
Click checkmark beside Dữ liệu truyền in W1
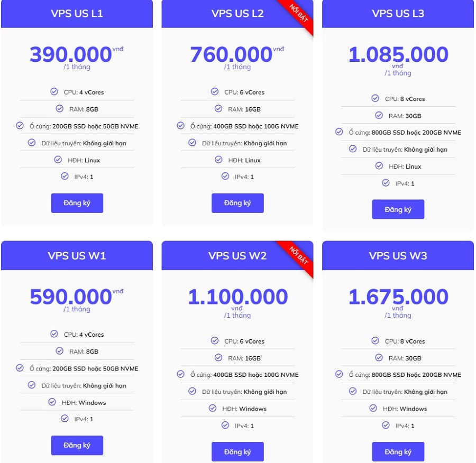coord(32,385)
